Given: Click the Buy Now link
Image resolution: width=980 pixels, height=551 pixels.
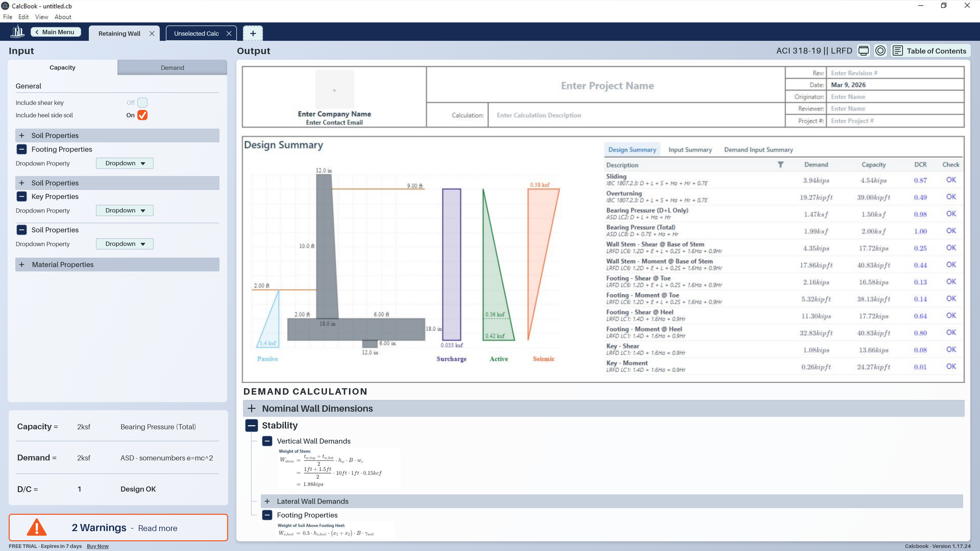Looking at the screenshot, I should click(97, 546).
